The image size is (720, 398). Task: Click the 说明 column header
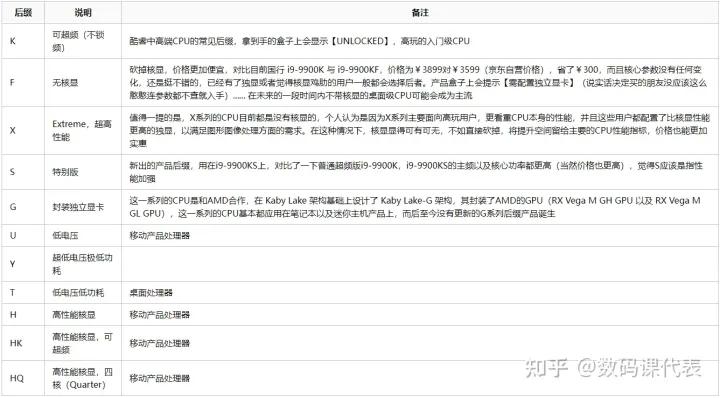83,13
